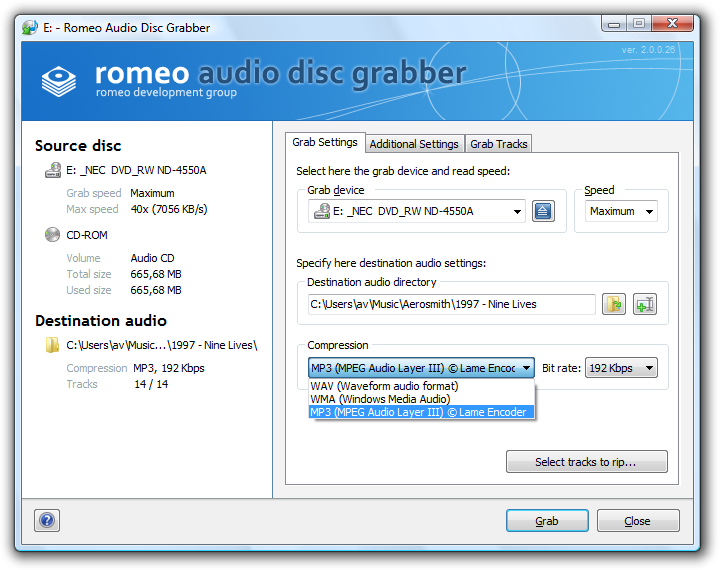720x570 pixels.
Task: Switch to the Grab Tracks tab
Action: coord(499,144)
